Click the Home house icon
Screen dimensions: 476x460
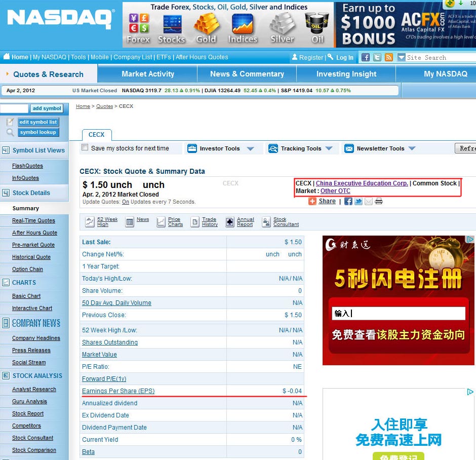[7, 56]
